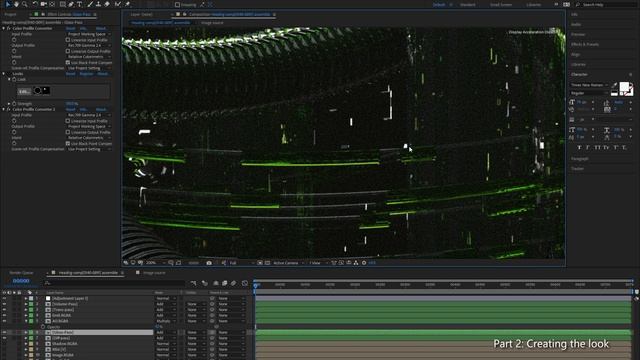Open the Times New Roman font dropdown
The width and height of the screenshot is (640, 360).
point(589,85)
